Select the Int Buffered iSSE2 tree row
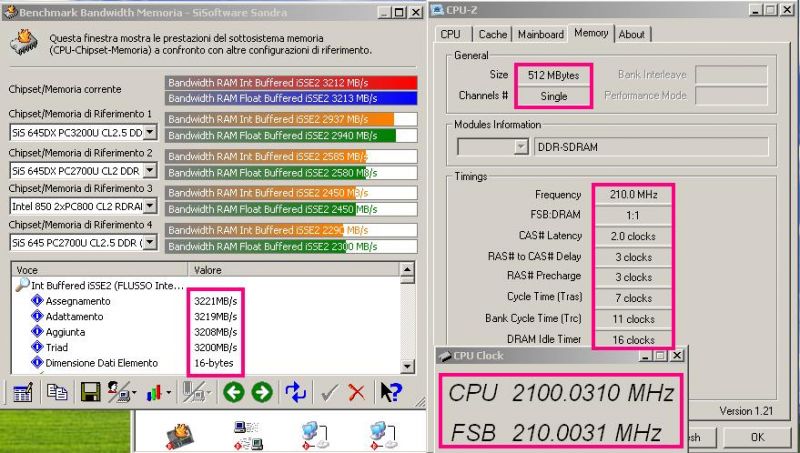Viewport: 800px width, 453px height. tap(107, 285)
